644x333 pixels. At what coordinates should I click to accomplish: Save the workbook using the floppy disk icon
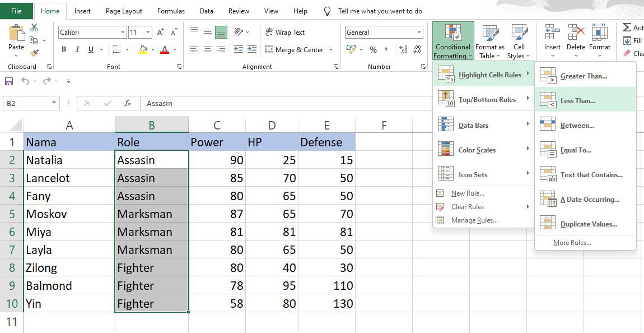coord(9,81)
